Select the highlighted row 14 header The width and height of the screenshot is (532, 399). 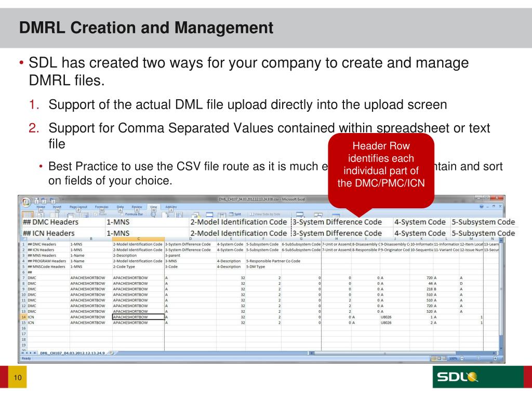coord(23,317)
